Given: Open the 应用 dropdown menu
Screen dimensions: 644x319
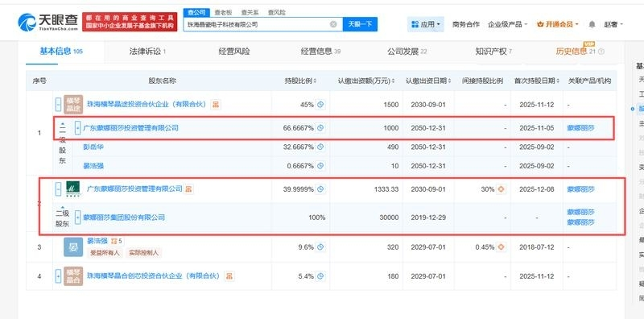Looking at the screenshot, I should 426,24.
